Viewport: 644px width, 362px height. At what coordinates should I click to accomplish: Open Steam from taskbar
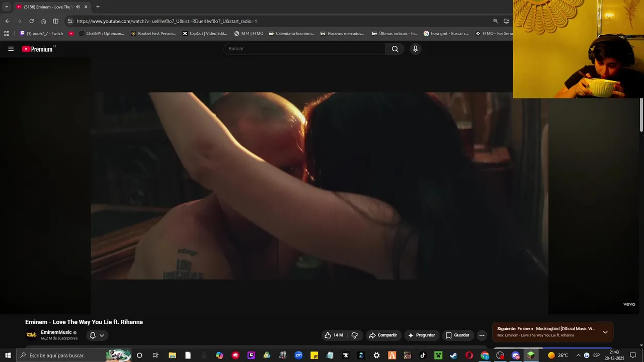tap(453, 355)
